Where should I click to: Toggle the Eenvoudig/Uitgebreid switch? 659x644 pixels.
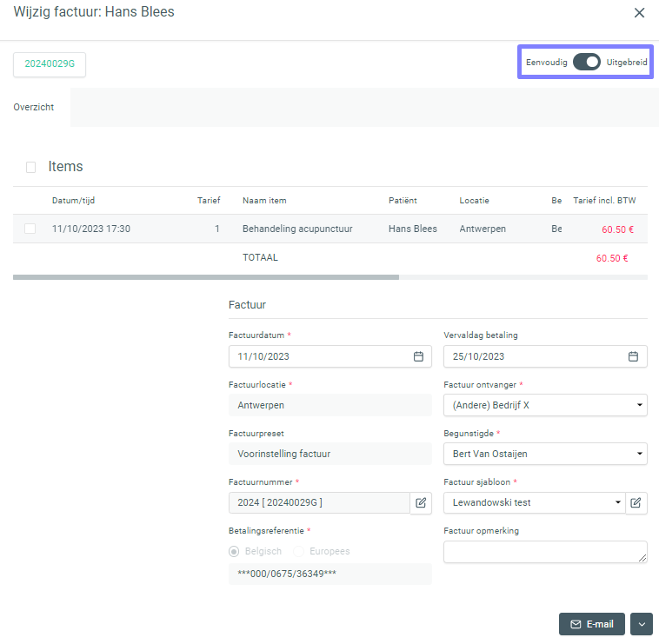pyautogui.click(x=586, y=63)
